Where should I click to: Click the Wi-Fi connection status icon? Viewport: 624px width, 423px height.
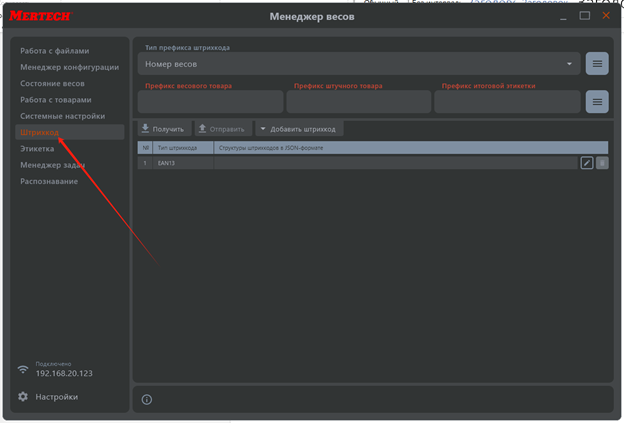(x=23, y=368)
